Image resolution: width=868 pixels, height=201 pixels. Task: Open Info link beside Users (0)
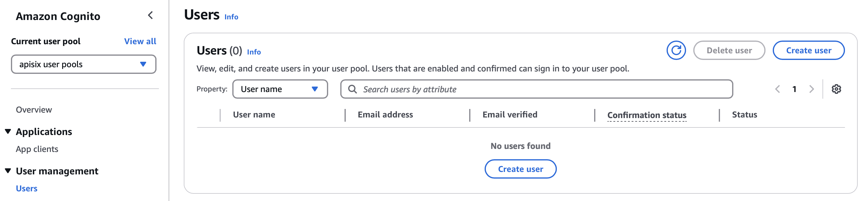[254, 52]
